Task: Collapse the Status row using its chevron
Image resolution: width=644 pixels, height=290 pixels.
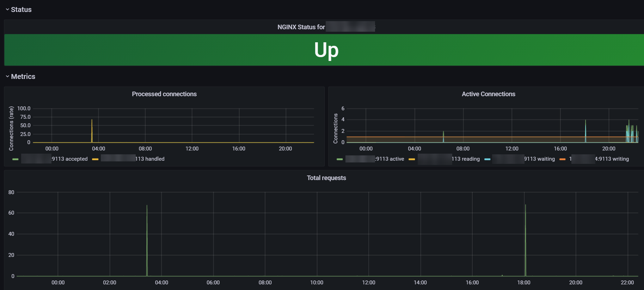Action: click(x=7, y=10)
